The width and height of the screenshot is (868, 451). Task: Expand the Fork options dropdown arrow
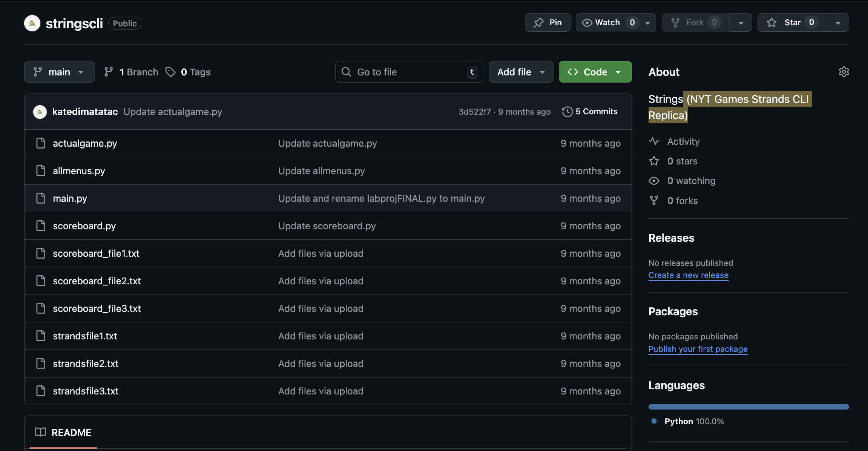point(741,23)
